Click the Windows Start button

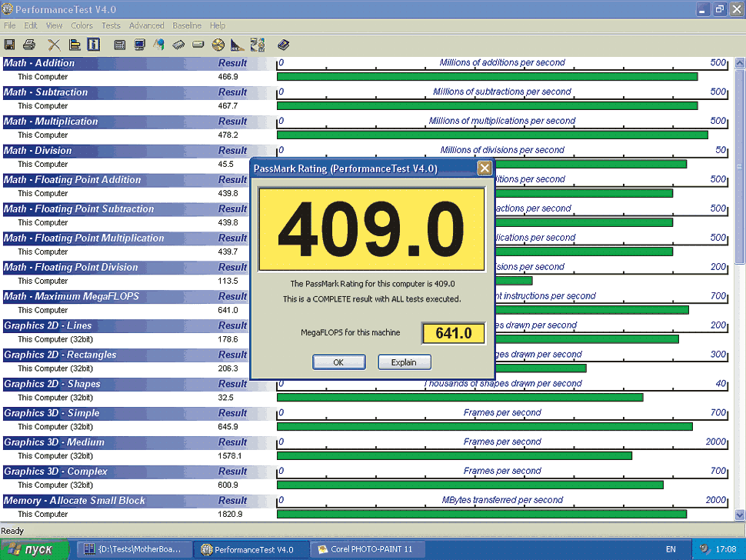click(x=35, y=549)
